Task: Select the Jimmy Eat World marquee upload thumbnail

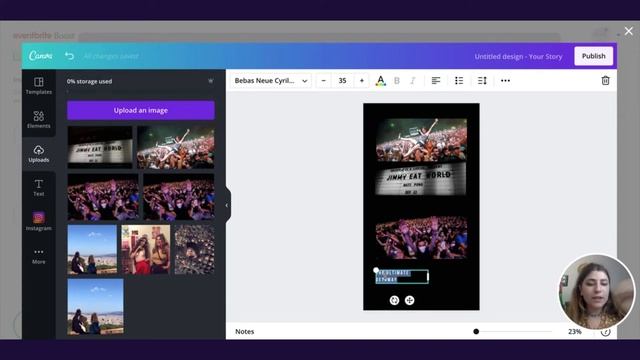Action: point(100,147)
